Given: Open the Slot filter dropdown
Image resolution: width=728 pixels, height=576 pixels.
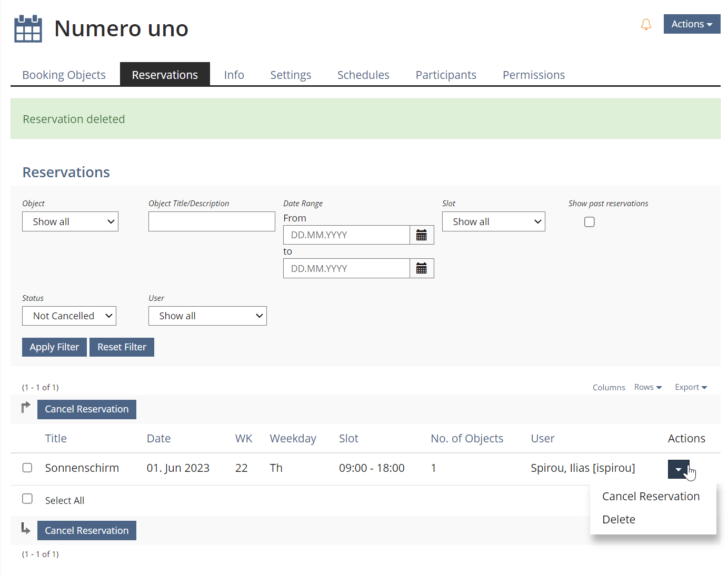Looking at the screenshot, I should (493, 221).
